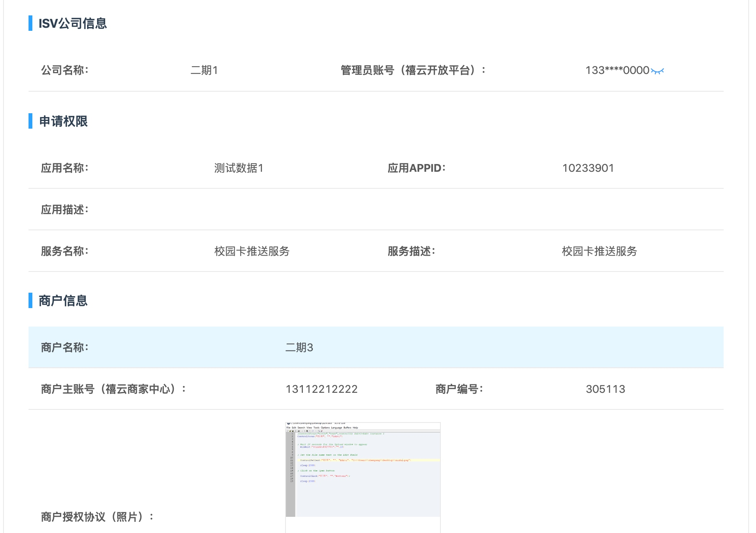This screenshot has width=756, height=533.
Task: Click the 申请权限 section heading
Action: (64, 121)
